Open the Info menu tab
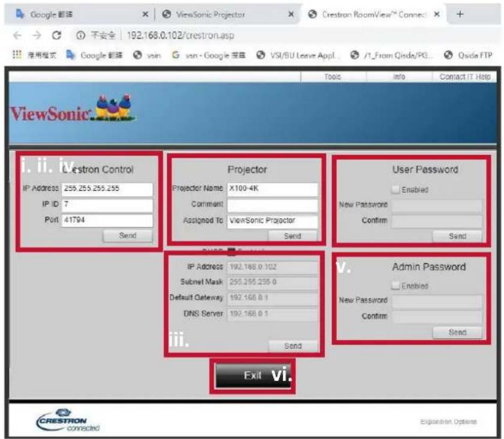The height and width of the screenshot is (439, 504). tap(399, 76)
